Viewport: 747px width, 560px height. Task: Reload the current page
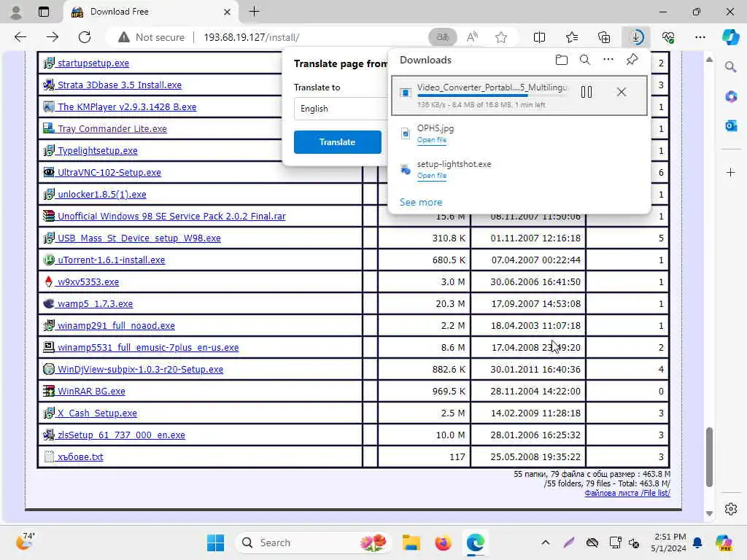85,37
